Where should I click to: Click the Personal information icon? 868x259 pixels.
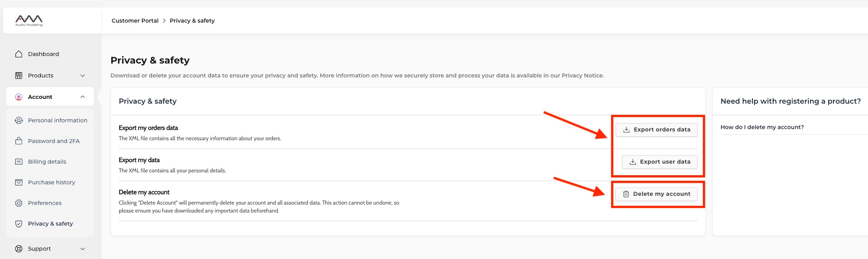point(19,120)
